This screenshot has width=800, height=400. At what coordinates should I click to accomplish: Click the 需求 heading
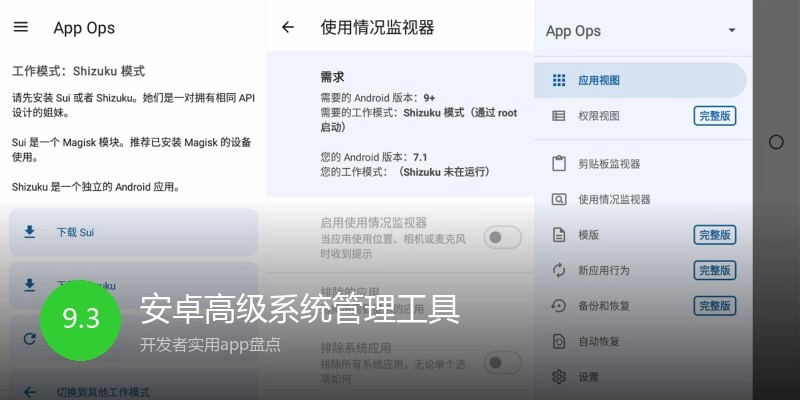click(332, 77)
